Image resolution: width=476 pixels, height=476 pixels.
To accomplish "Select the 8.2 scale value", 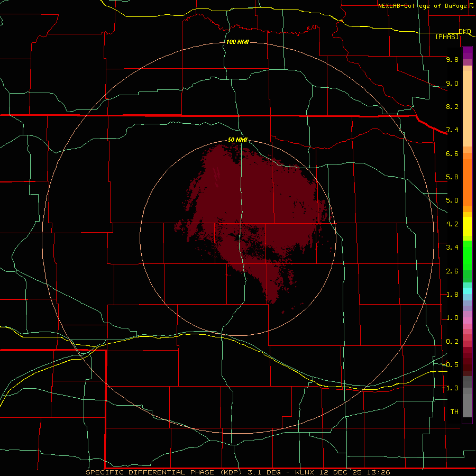I will pyautogui.click(x=452, y=106).
